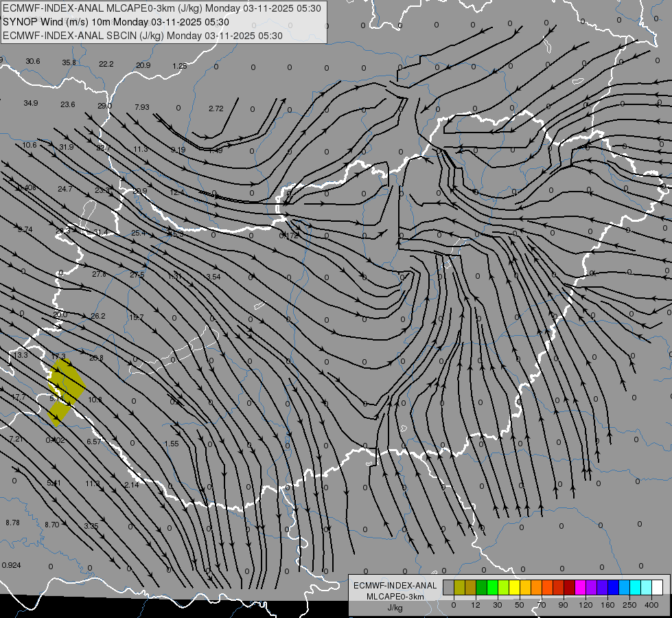
Task: Click the pure blue legend swatch
Action: [x=613, y=587]
